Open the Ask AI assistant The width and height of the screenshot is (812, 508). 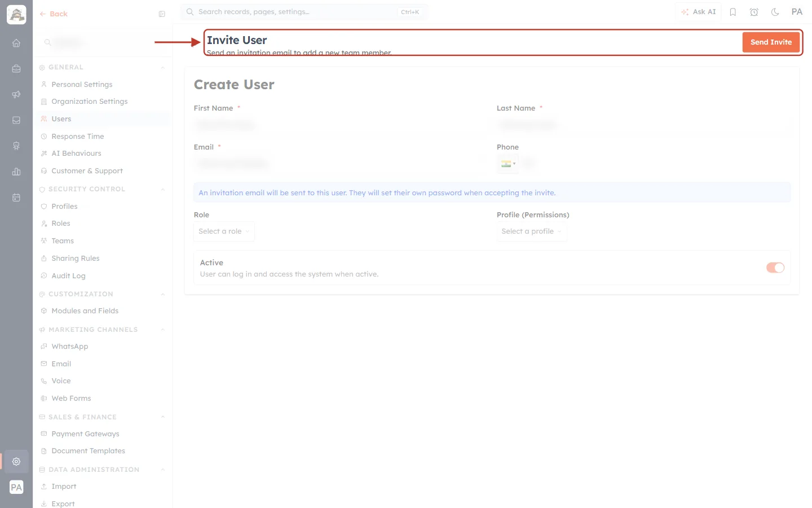698,12
